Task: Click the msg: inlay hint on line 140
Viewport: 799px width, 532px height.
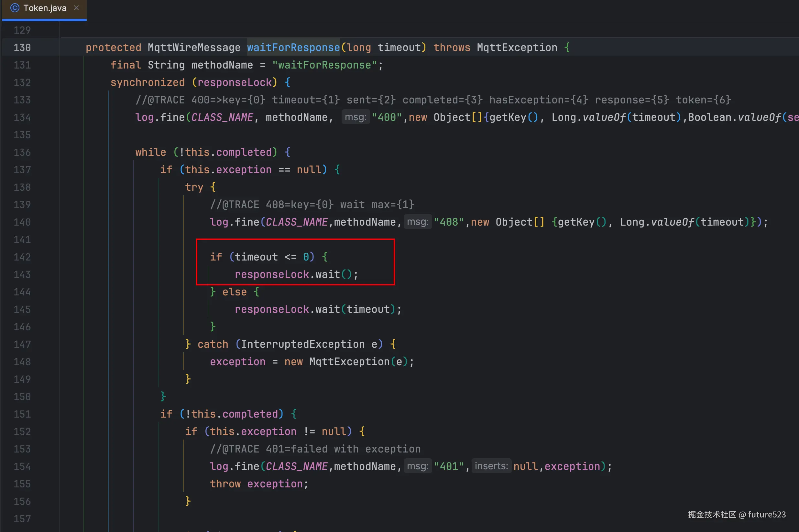Action: (x=417, y=222)
